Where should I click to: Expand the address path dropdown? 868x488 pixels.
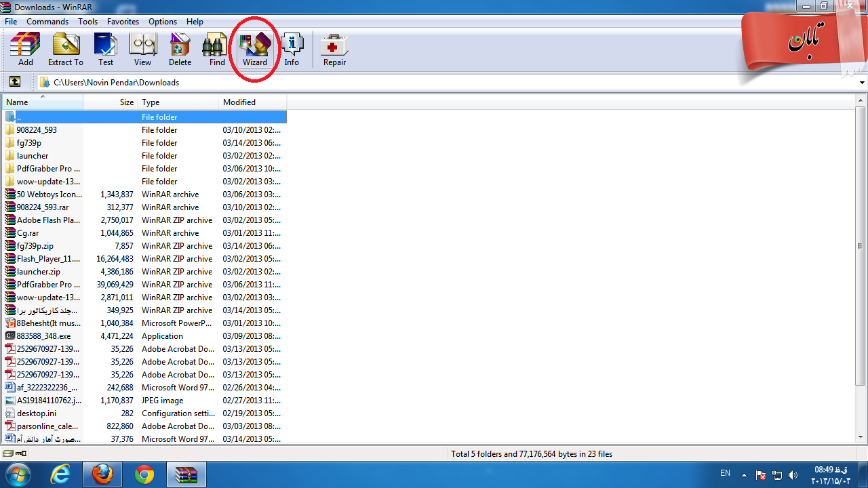point(862,83)
